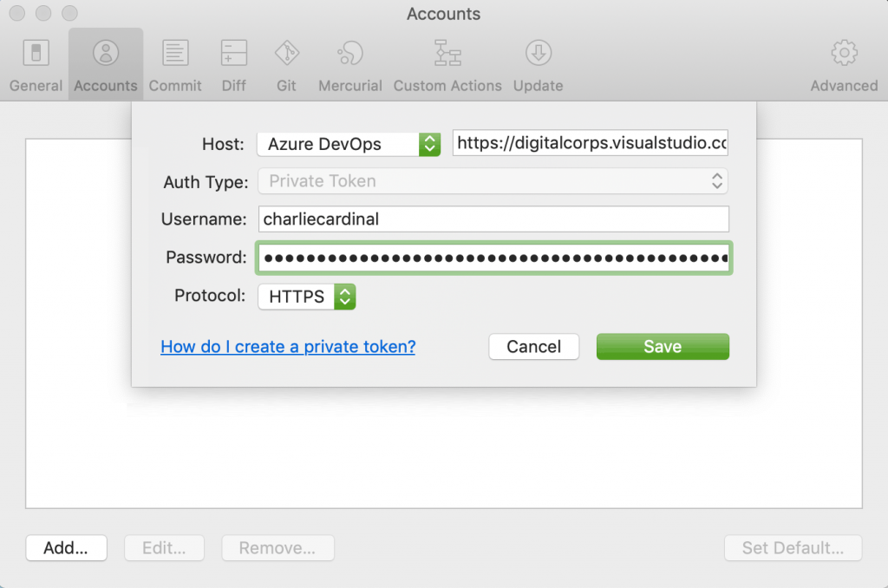Open the Git settings icon

287,63
